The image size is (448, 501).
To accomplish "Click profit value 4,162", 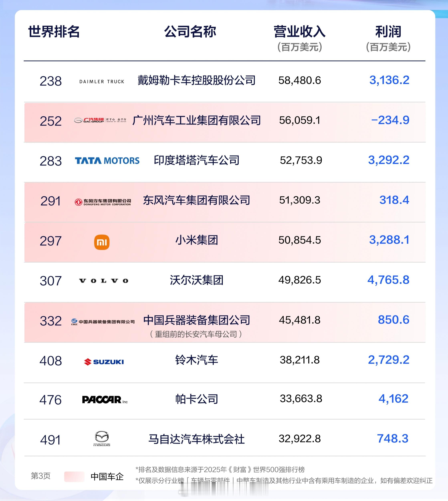I will click(393, 399).
